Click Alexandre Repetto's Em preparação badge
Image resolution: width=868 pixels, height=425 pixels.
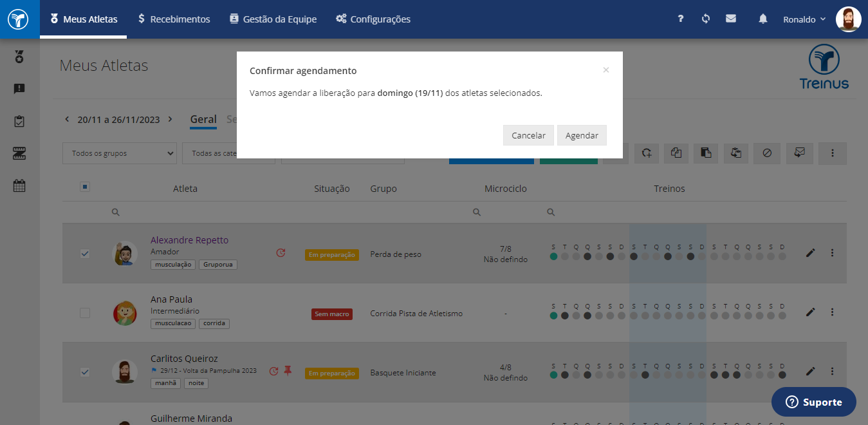pyautogui.click(x=331, y=255)
